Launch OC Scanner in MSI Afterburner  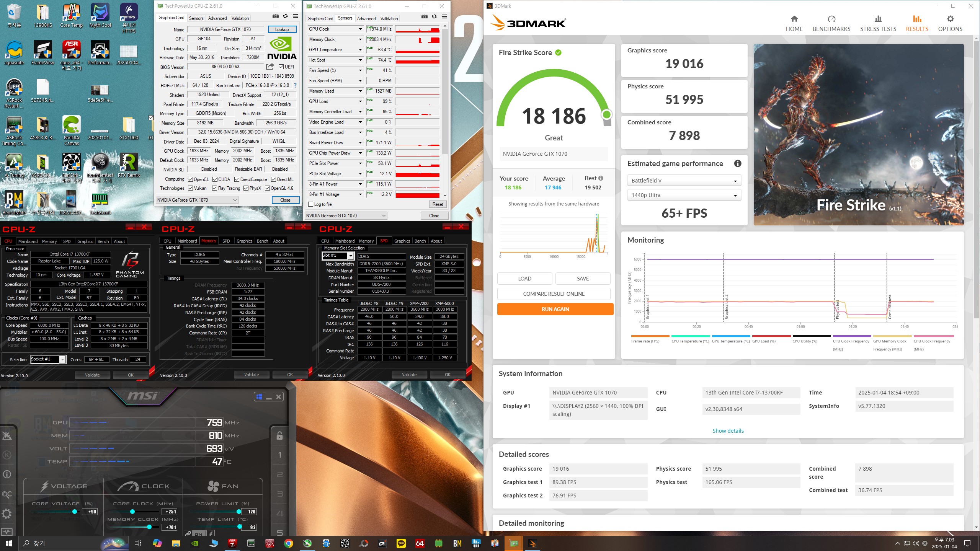point(7,494)
